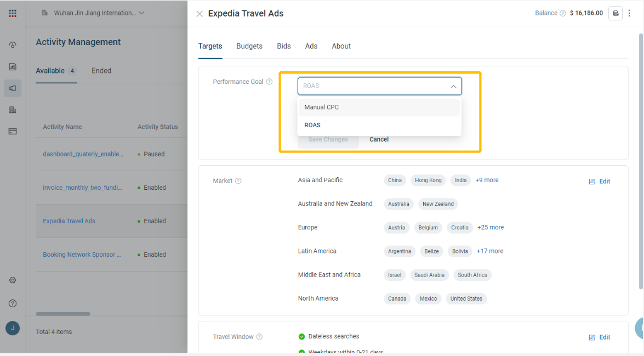This screenshot has height=356, width=644.
Task: Click the United States market tag
Action: pos(466,299)
